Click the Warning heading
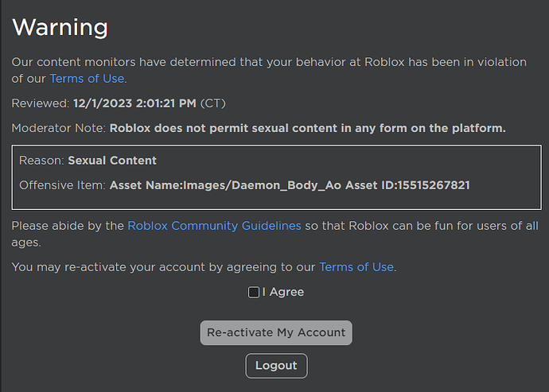 click(60, 27)
